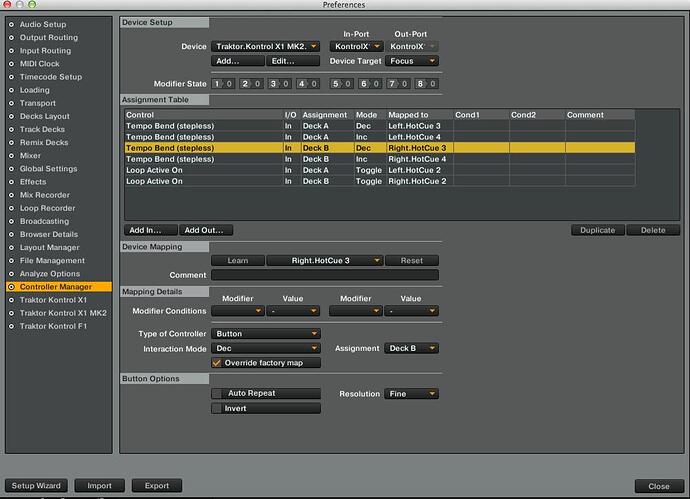The height and width of the screenshot is (499, 690).
Task: Click bullet icon beside Layout Manager
Action: pos(11,247)
